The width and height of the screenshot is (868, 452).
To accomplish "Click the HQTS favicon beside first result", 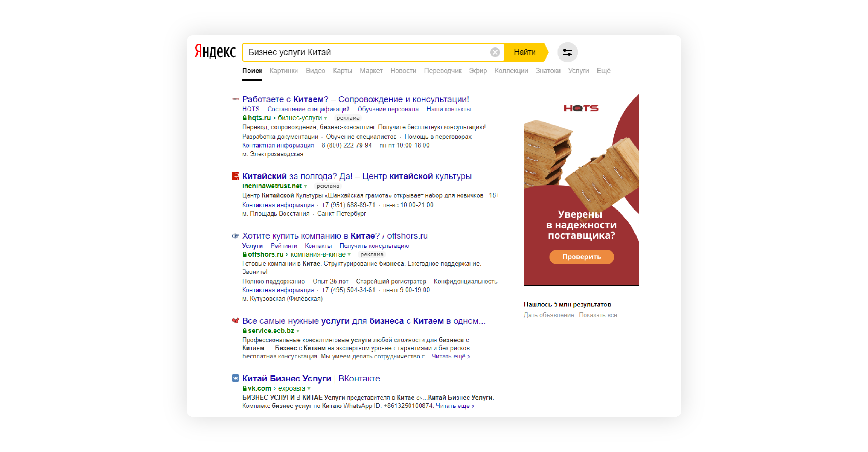I will 235,99.
